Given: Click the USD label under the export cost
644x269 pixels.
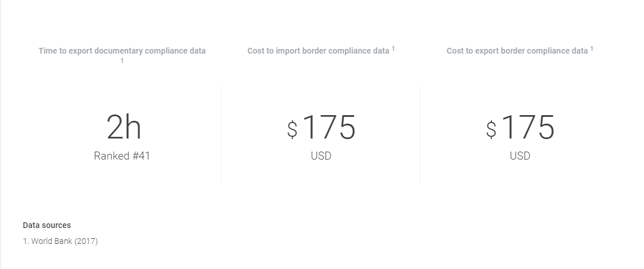Looking at the screenshot, I should [520, 156].
